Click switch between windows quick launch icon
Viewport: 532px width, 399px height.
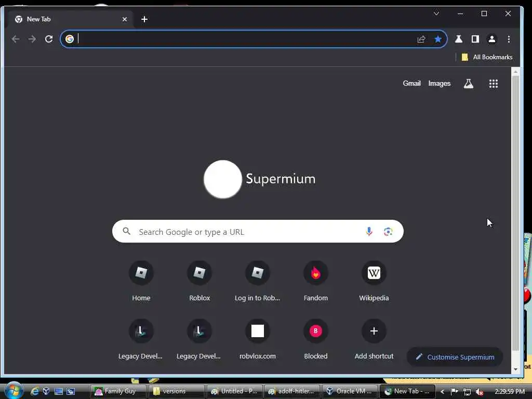click(x=71, y=391)
